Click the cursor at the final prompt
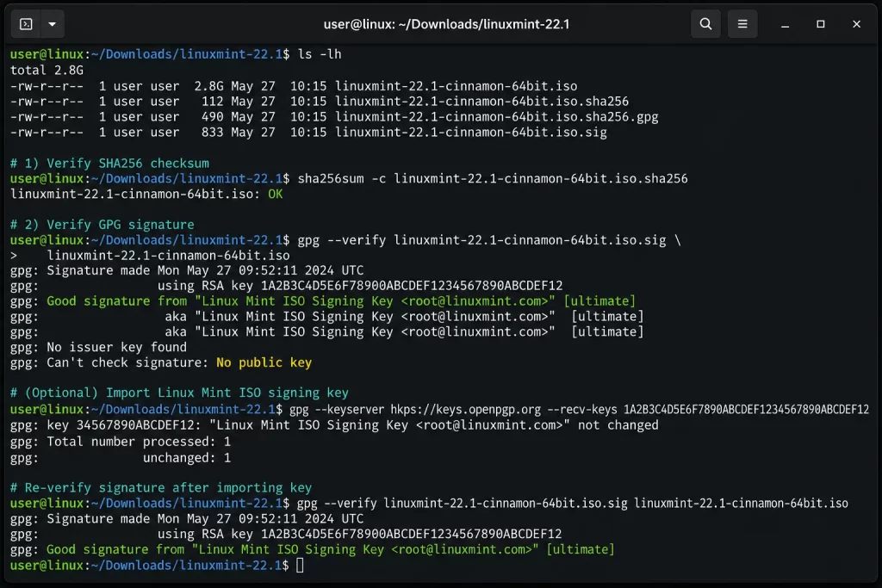Viewport: 882px width, 588px height. (x=301, y=565)
